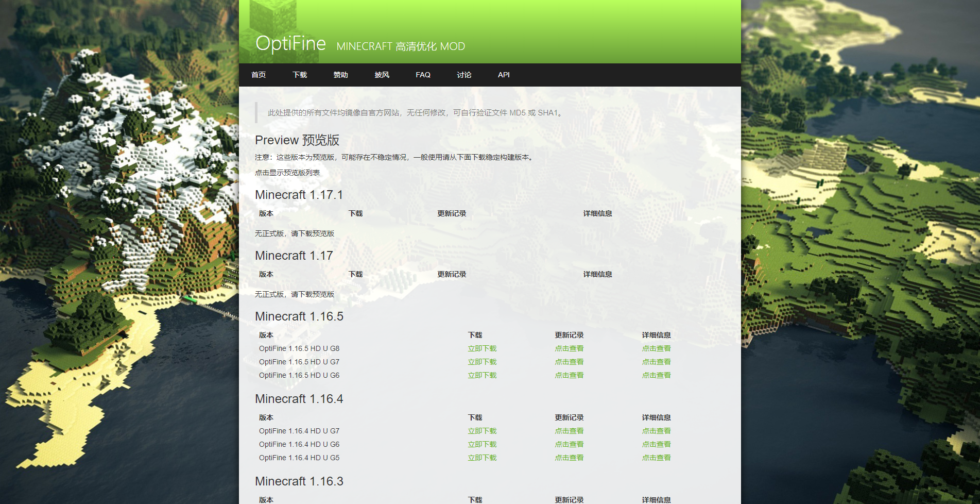This screenshot has height=504, width=980.
Task: Open the 讨论 discussion page
Action: pos(464,75)
